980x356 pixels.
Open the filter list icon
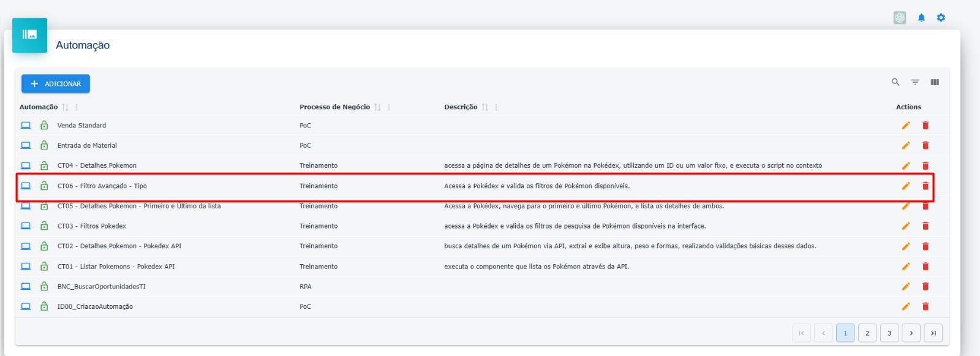click(915, 82)
